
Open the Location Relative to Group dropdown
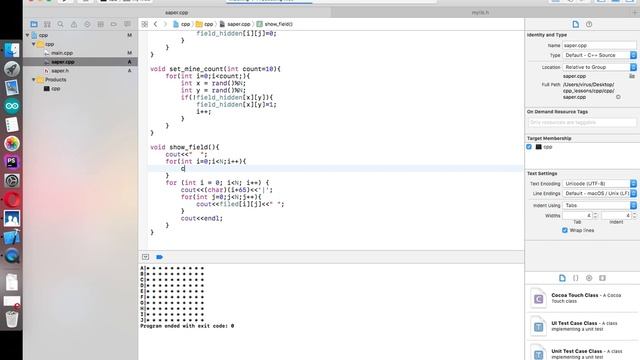tap(599, 67)
